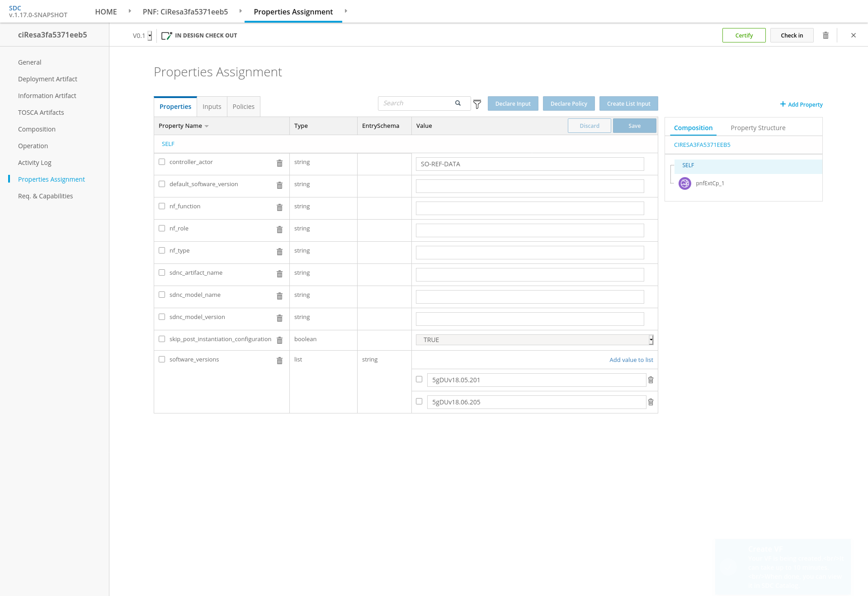This screenshot has width=868, height=596.
Task: Save the property changes
Action: (x=634, y=126)
